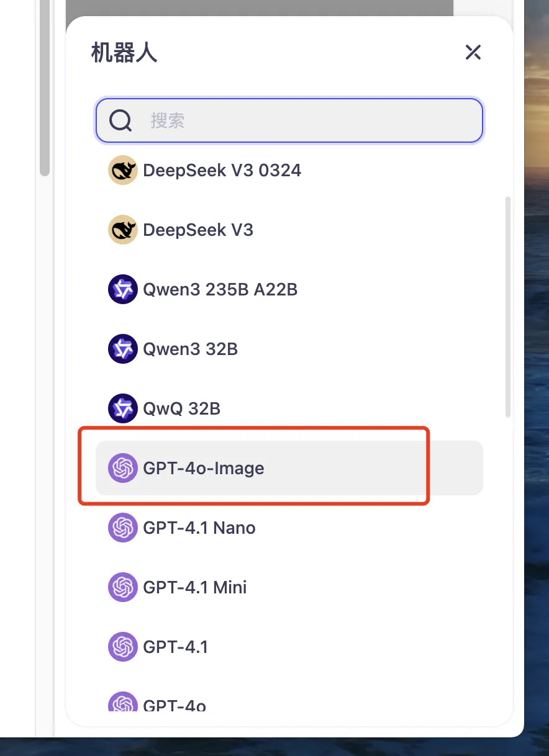Select the QwQ 32B bot entry
Screen dimensions: 549x756
tap(289, 408)
